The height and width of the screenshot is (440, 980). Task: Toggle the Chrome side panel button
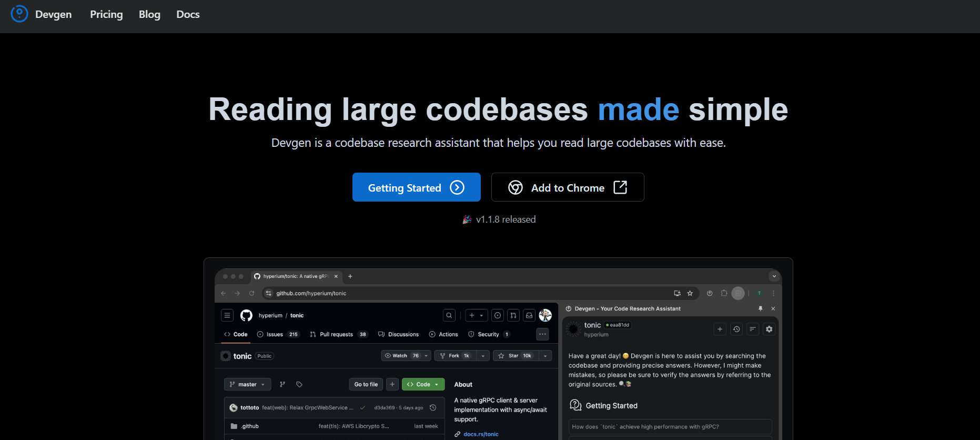[x=738, y=293]
